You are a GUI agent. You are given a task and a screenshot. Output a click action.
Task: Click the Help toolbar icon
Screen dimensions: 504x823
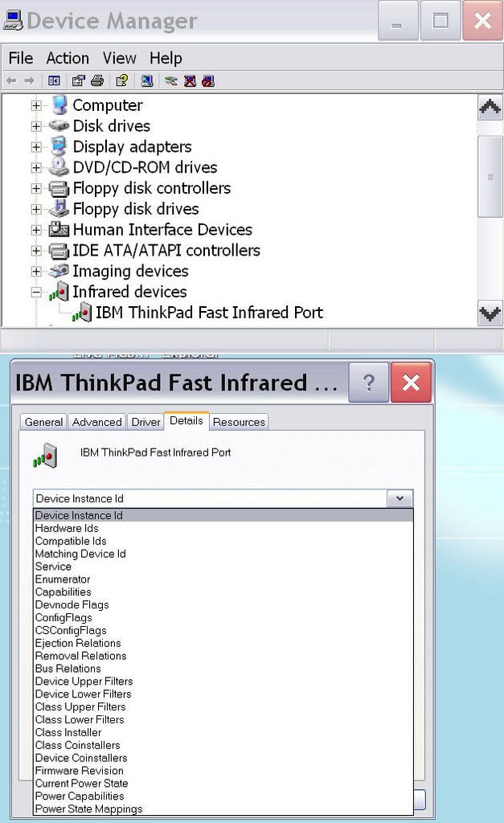121,80
